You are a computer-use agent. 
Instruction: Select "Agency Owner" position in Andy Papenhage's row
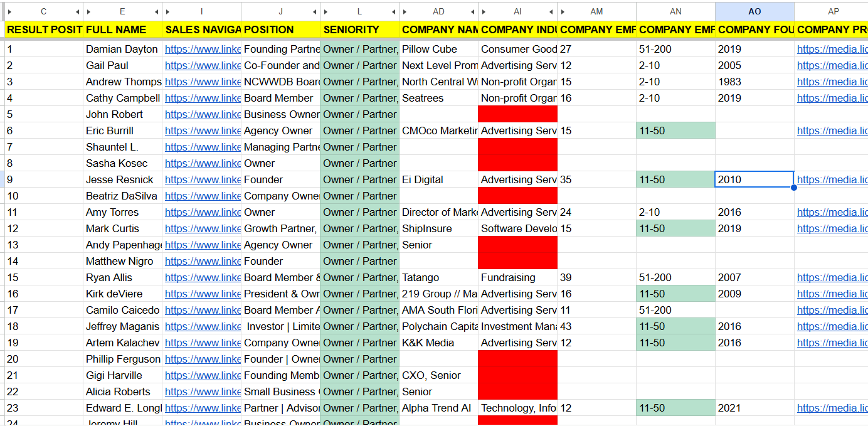(x=280, y=245)
